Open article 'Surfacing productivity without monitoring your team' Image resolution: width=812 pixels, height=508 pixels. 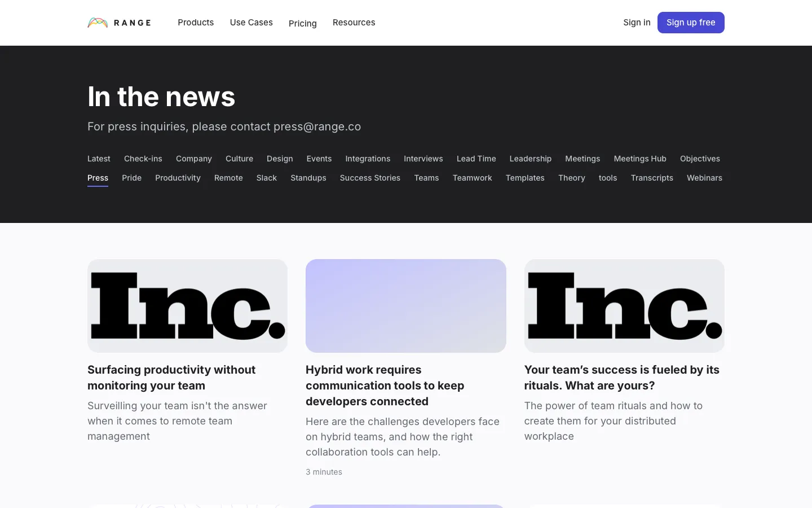coord(171,378)
